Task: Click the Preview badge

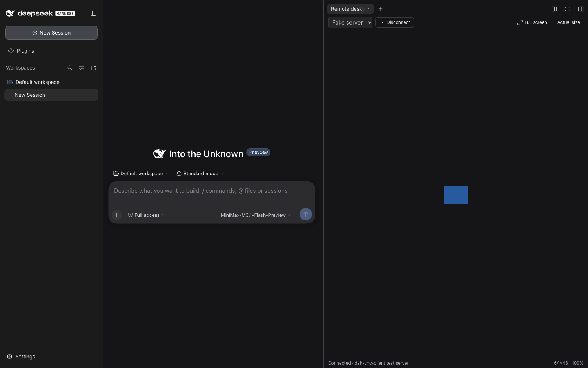Action: 258,152
